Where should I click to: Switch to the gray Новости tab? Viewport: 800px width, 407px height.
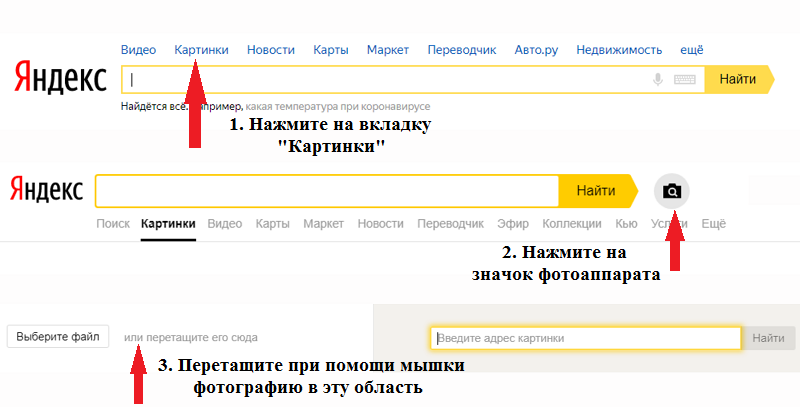(x=381, y=224)
